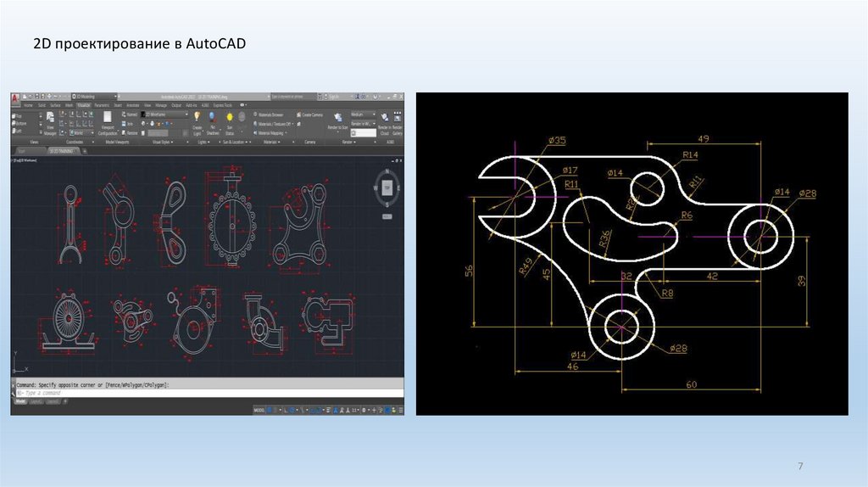Toggle grid display in the status bar
The image size is (868, 487).
(x=270, y=410)
